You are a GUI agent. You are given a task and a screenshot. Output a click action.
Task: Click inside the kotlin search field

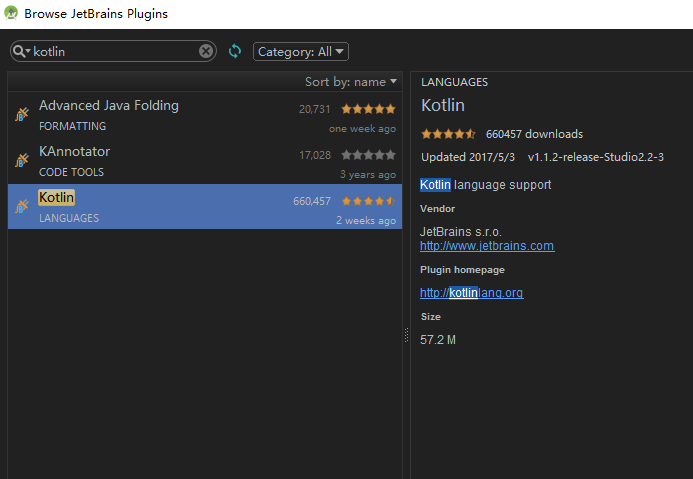point(115,51)
